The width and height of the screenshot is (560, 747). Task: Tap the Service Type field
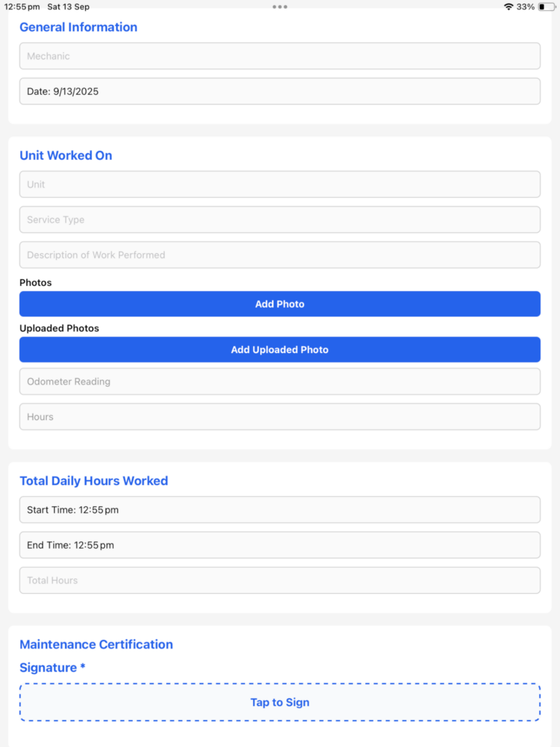[280, 220]
